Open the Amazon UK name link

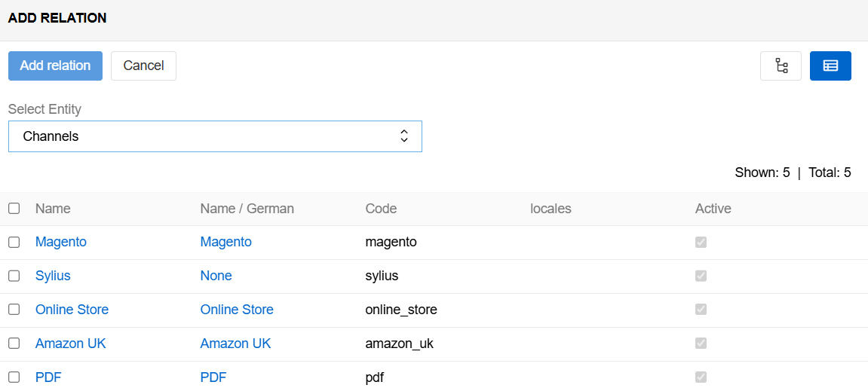[71, 344]
